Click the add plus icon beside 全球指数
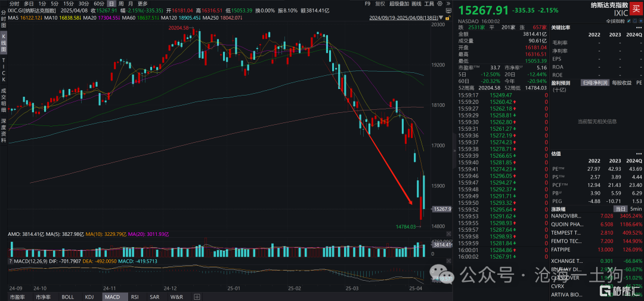The width and height of the screenshot is (644, 301). [x=640, y=21]
